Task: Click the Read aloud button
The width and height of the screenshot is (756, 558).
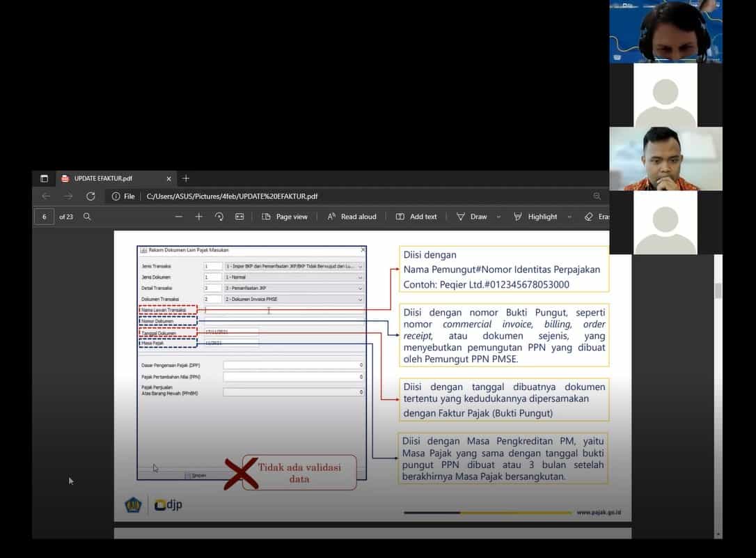Action: coord(352,217)
